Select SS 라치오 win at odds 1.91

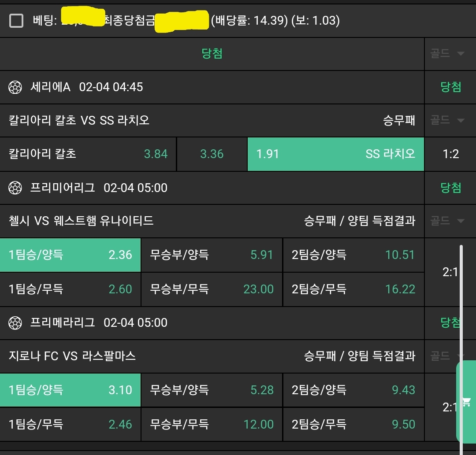(335, 154)
